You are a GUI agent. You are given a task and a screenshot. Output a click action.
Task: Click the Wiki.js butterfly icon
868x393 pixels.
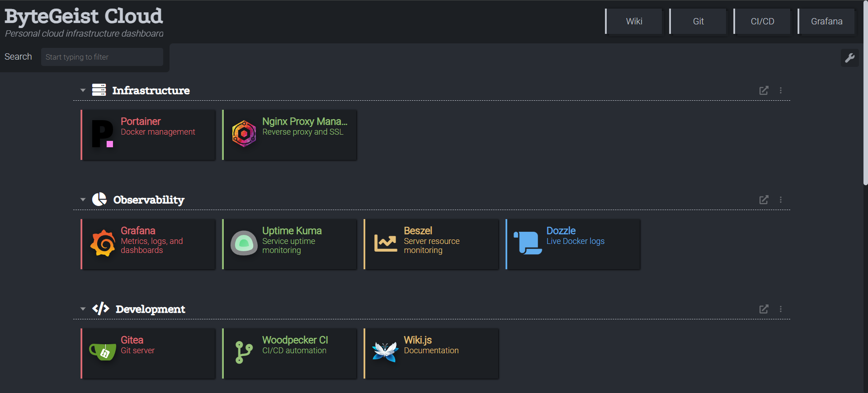click(386, 352)
